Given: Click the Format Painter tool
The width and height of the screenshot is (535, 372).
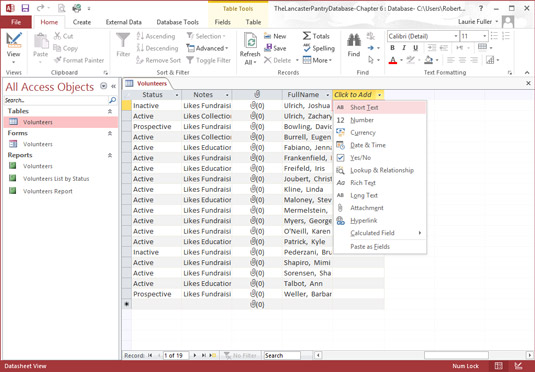Looking at the screenshot, I should point(79,60).
